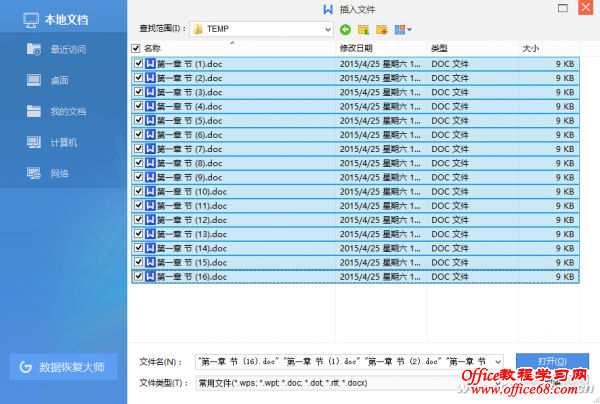This screenshot has height=404, width=600.
Task: Expand the 文件名 dropdown arrow
Action: point(496,361)
